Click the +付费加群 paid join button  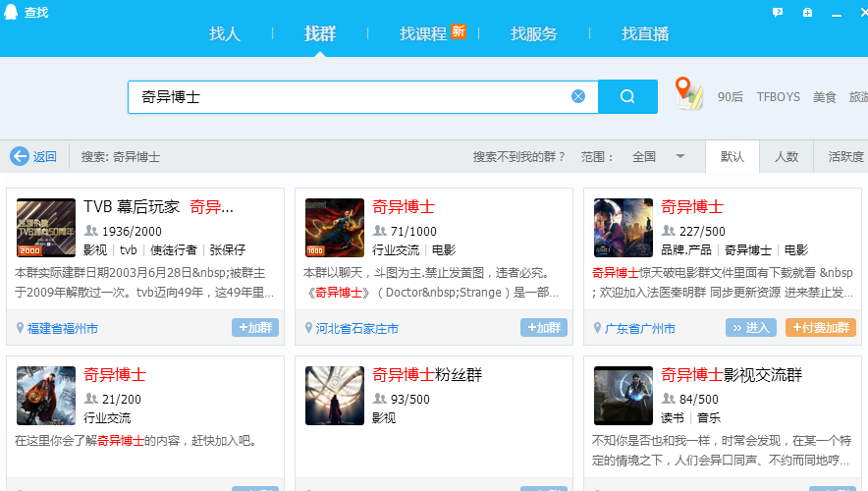pos(821,328)
